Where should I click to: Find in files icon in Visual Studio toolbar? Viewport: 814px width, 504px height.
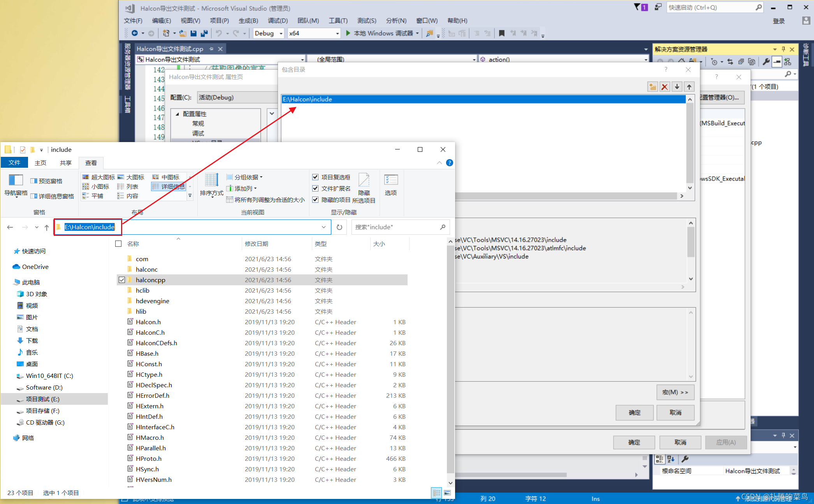click(x=429, y=33)
